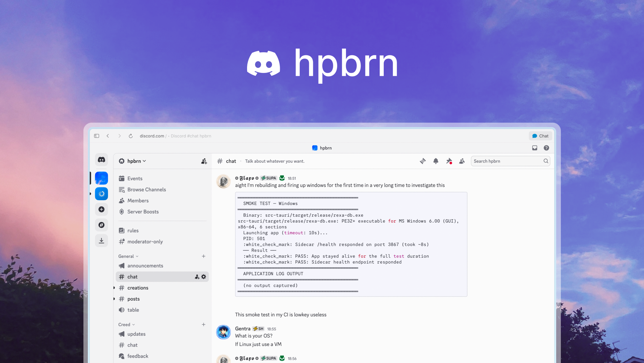The width and height of the screenshot is (644, 363).
Task: Click the green role badge beside 18:51
Action: [x=282, y=178]
